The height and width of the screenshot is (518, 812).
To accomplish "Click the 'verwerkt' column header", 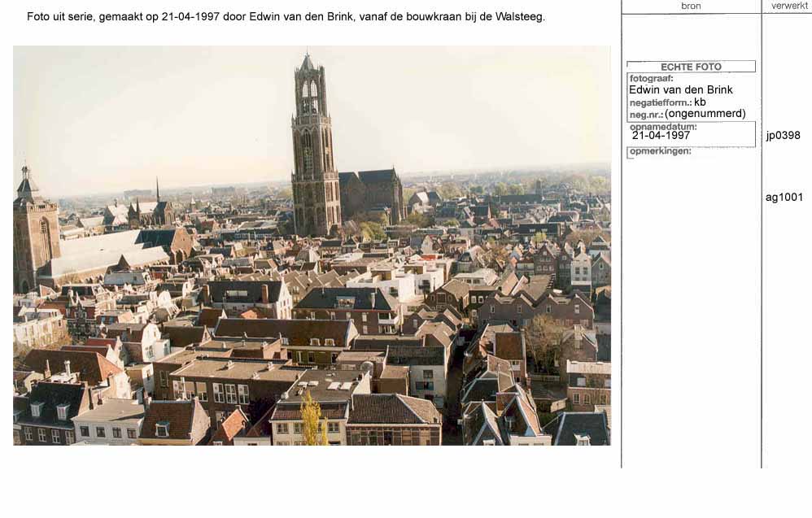I will point(789,6).
